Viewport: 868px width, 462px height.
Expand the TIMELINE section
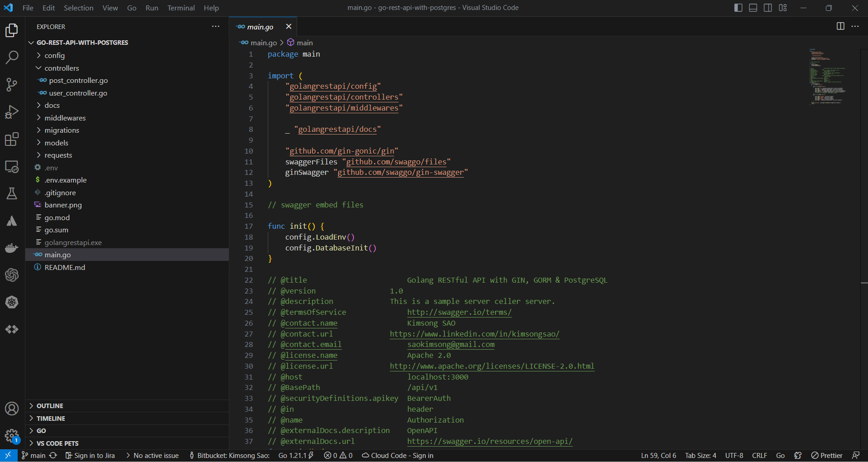tap(127, 419)
